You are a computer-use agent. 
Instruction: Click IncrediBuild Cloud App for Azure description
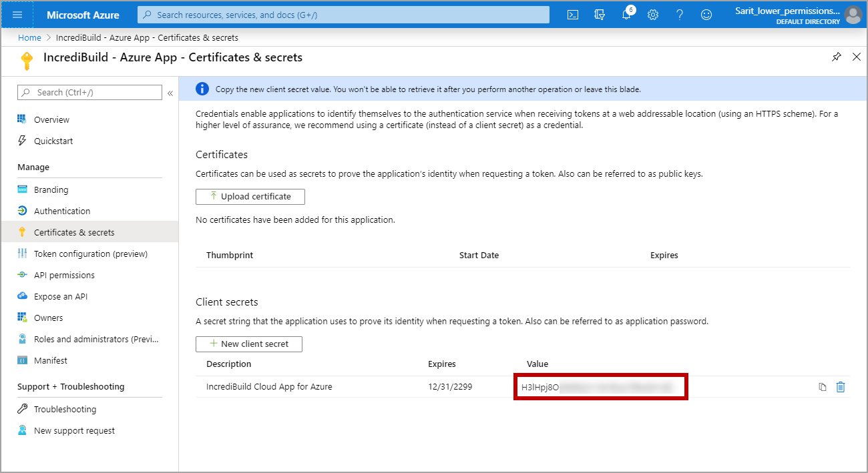pos(269,386)
